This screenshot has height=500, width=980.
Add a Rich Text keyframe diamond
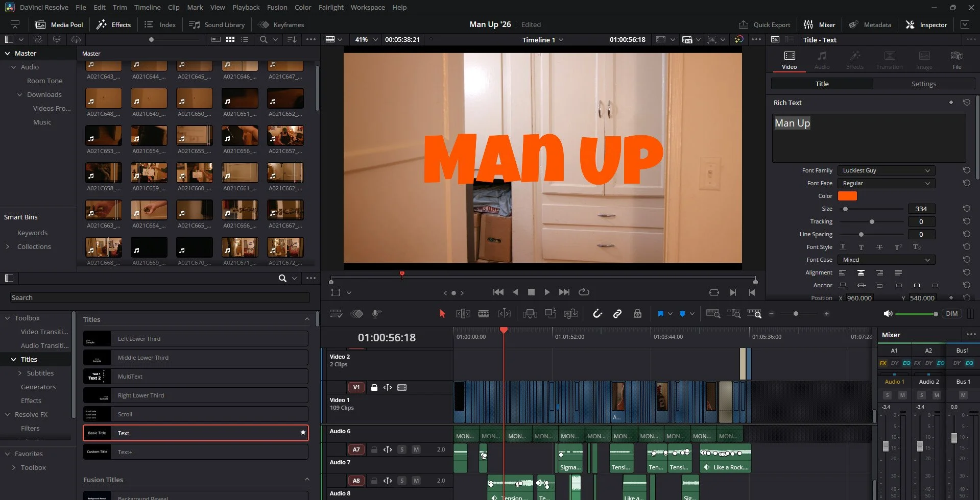click(x=951, y=103)
